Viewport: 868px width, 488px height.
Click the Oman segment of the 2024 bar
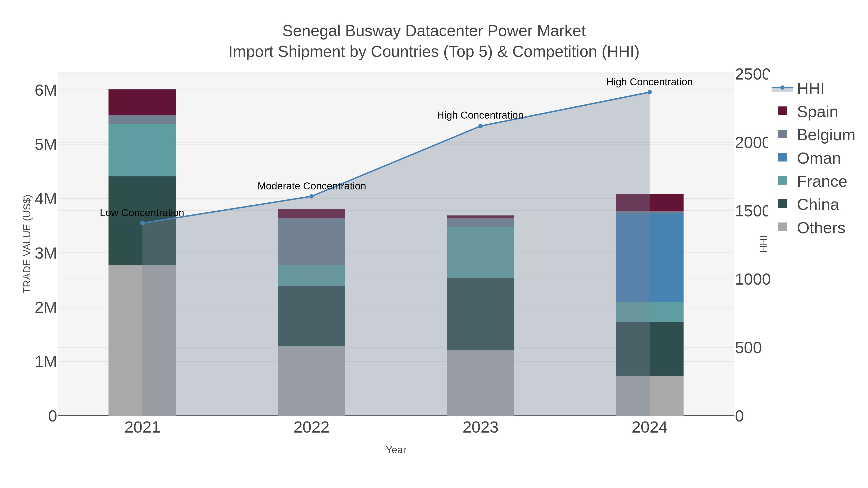(x=650, y=258)
